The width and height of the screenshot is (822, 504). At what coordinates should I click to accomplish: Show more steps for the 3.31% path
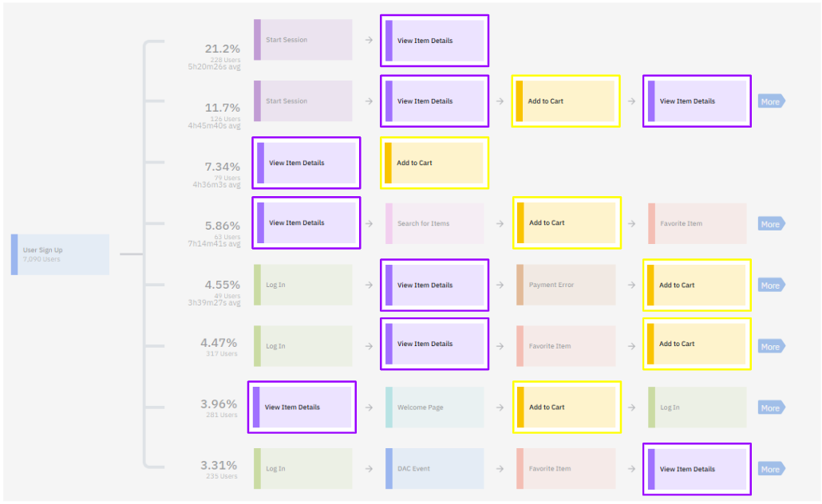point(771,469)
